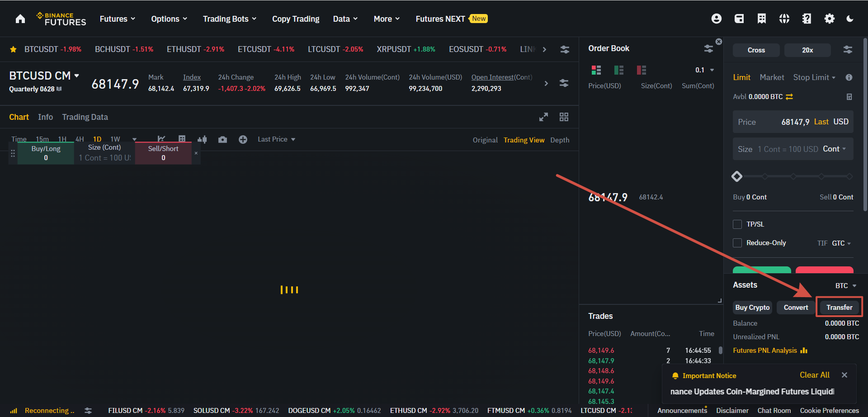Adjust leverage via 20x button
This screenshot has height=417, width=868.
[x=807, y=50]
